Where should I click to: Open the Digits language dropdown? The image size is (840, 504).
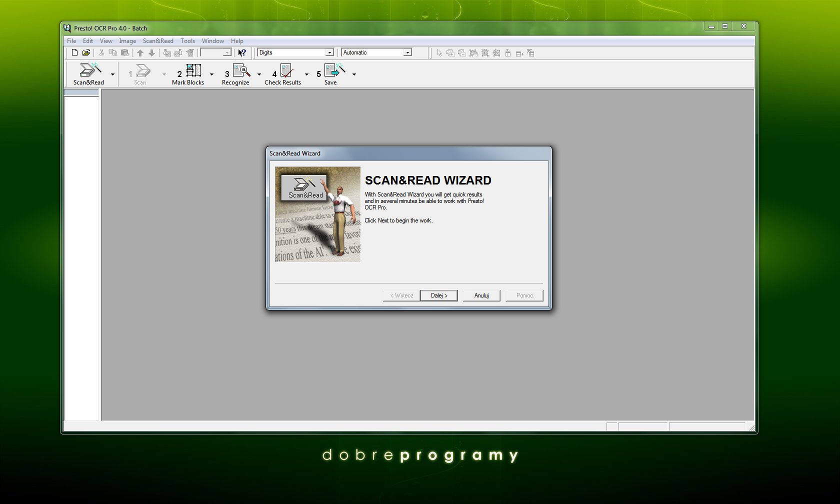[329, 52]
